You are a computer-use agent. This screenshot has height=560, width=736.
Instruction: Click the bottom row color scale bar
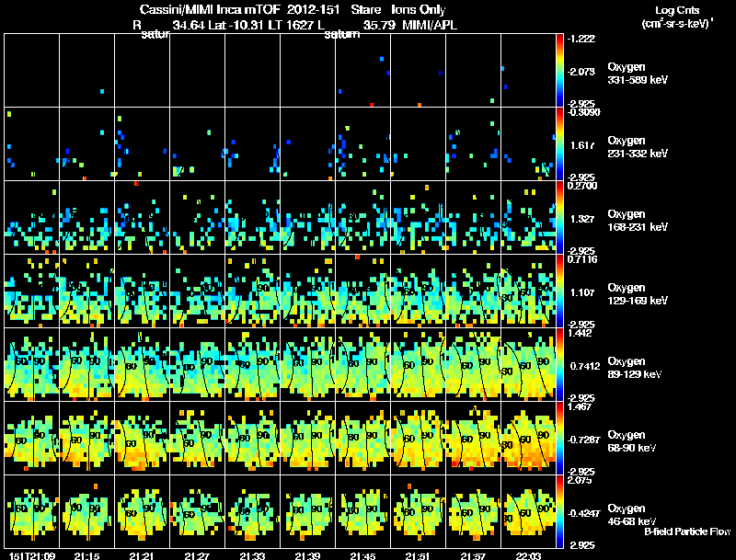coord(559,511)
